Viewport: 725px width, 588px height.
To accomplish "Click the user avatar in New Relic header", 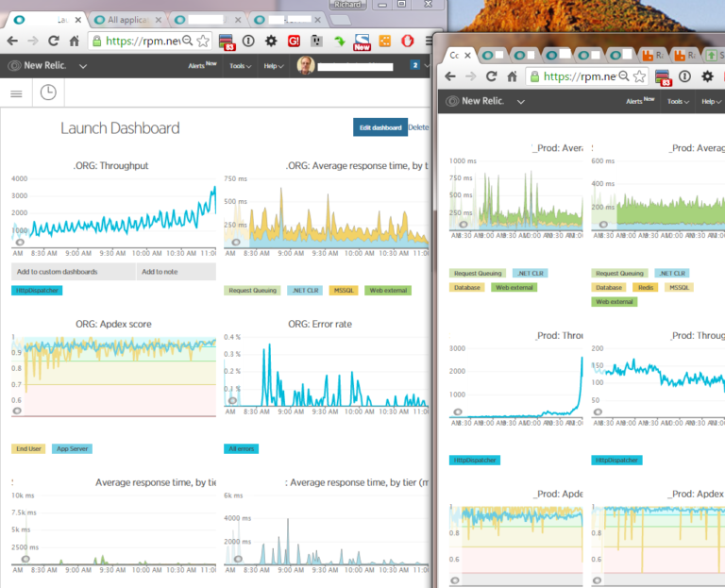I will [305, 66].
